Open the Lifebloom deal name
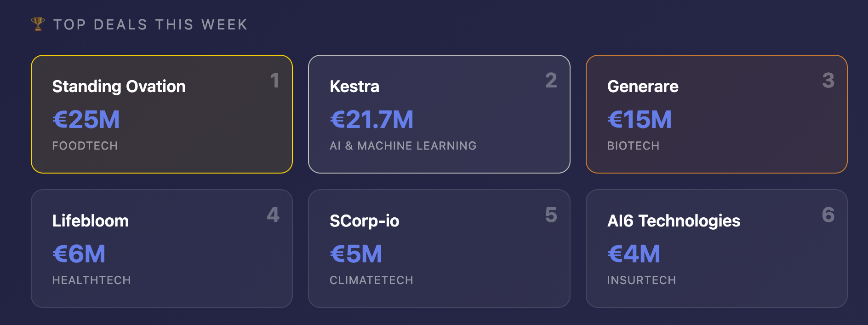This screenshot has height=325, width=868. 91,221
